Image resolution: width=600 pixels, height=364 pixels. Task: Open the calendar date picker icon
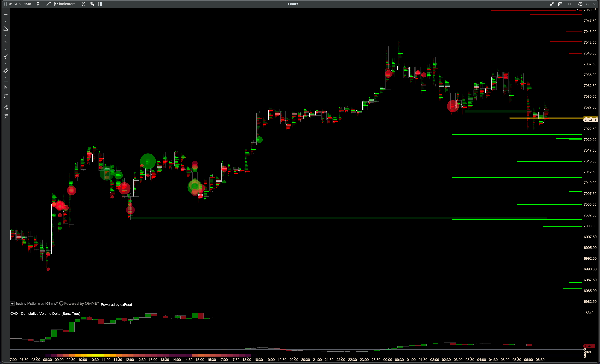(x=560, y=4)
